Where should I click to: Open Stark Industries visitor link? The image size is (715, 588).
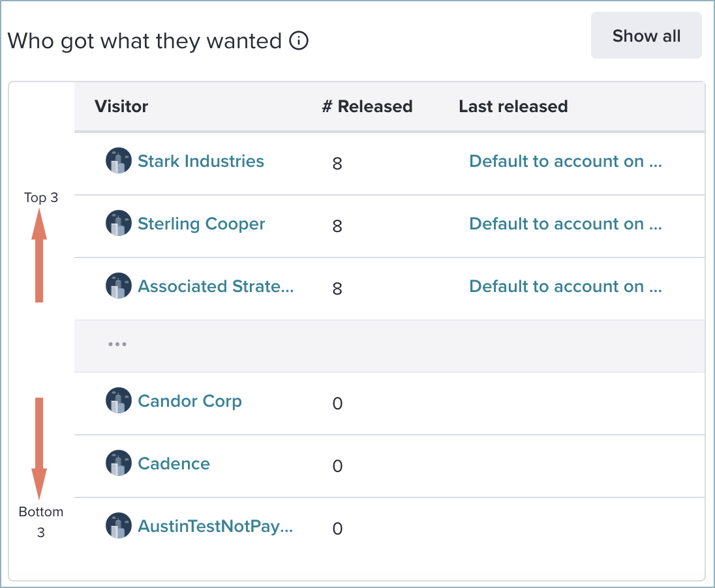[x=201, y=161]
